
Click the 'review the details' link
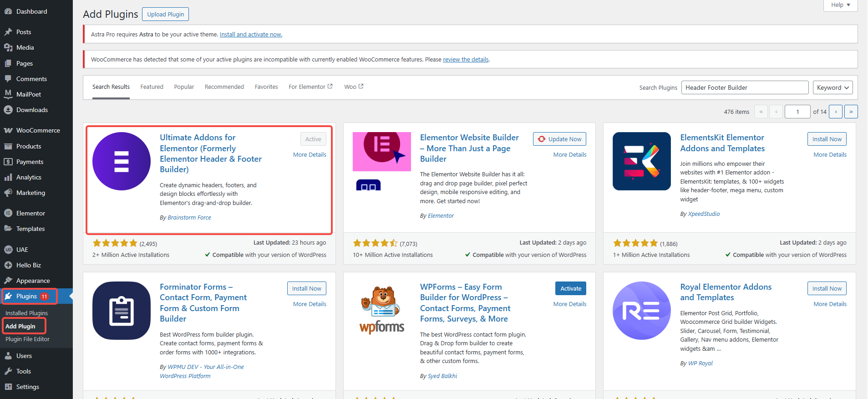click(x=466, y=59)
